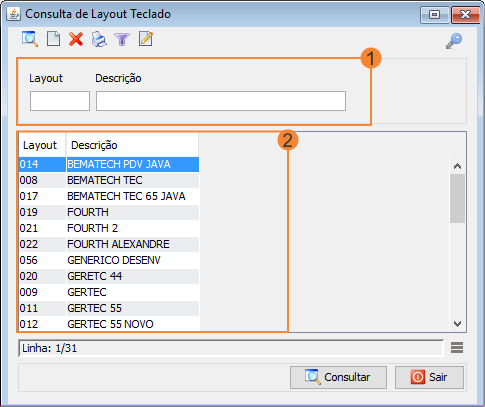The width and height of the screenshot is (485, 407).
Task: Click the Java icon in the title bar
Action: [14, 14]
